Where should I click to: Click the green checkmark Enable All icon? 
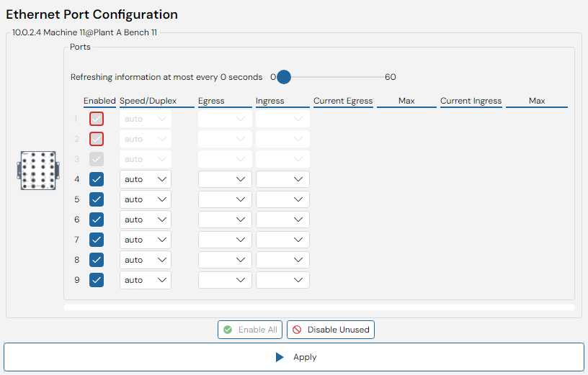pos(228,330)
